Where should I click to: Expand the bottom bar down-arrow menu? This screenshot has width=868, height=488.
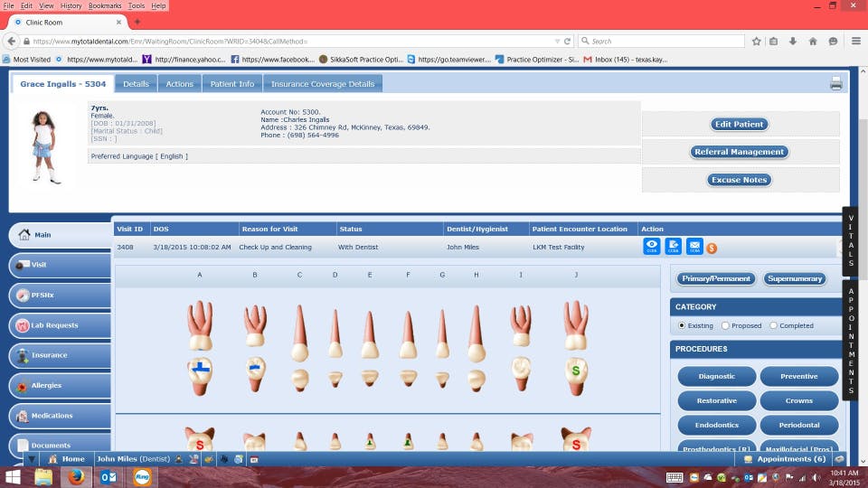coord(32,459)
